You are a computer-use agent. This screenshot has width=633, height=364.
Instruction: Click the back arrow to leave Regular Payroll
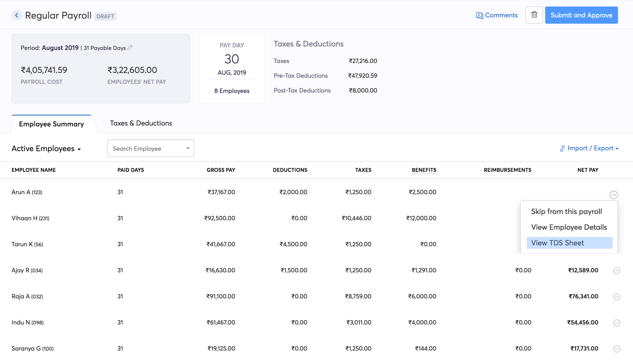pyautogui.click(x=17, y=15)
